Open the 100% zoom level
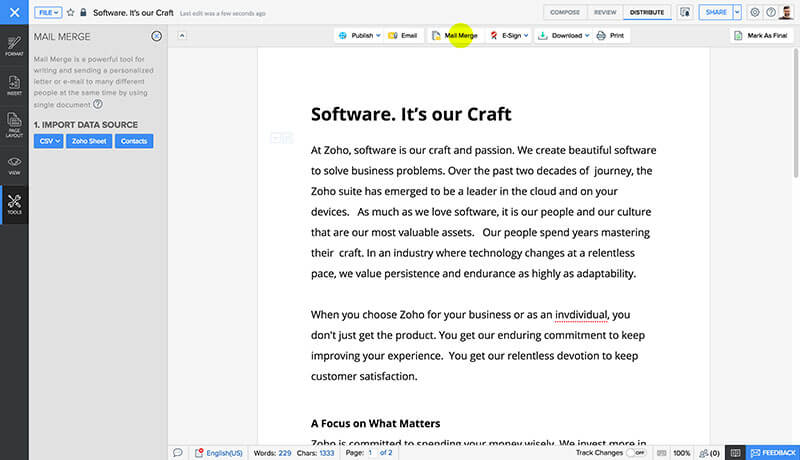This screenshot has width=800, height=460. (x=682, y=453)
